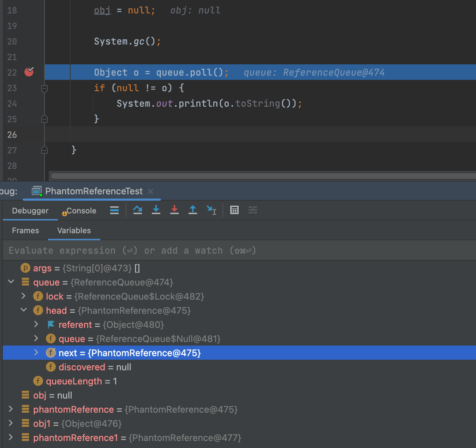Click the field icon beside queue = ReferenceQueue$Null
Image resolution: width=476 pixels, height=448 pixels.
pos(51,339)
